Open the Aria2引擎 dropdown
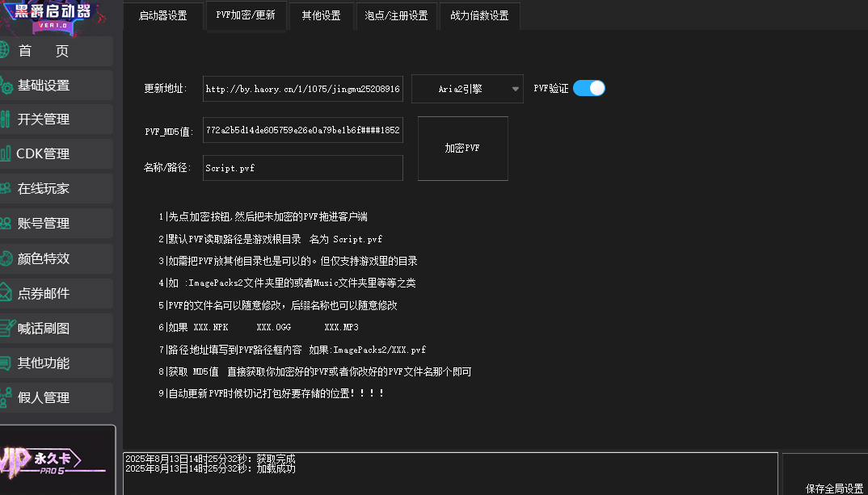The image size is (868, 495). click(467, 90)
